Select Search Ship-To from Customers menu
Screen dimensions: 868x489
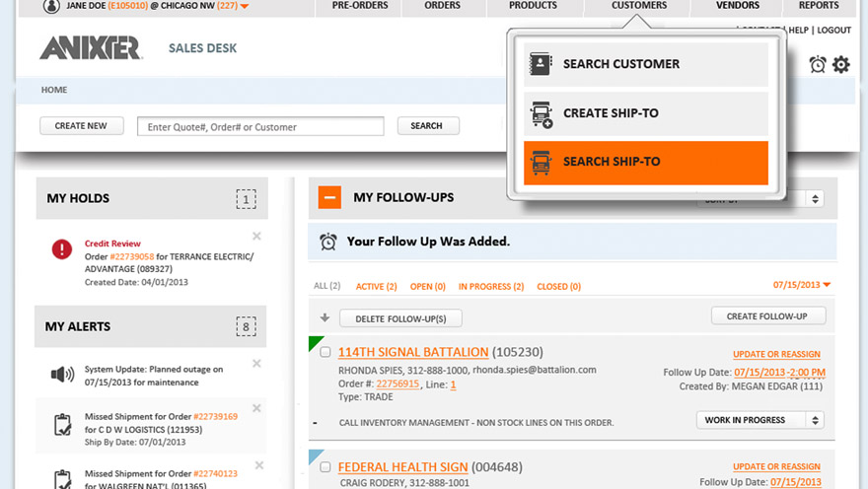point(645,162)
